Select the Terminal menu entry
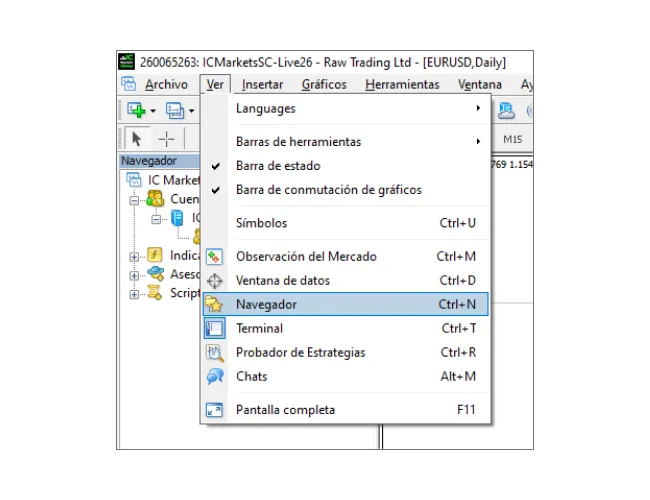Viewport: 650px width, 500px height. (345, 328)
